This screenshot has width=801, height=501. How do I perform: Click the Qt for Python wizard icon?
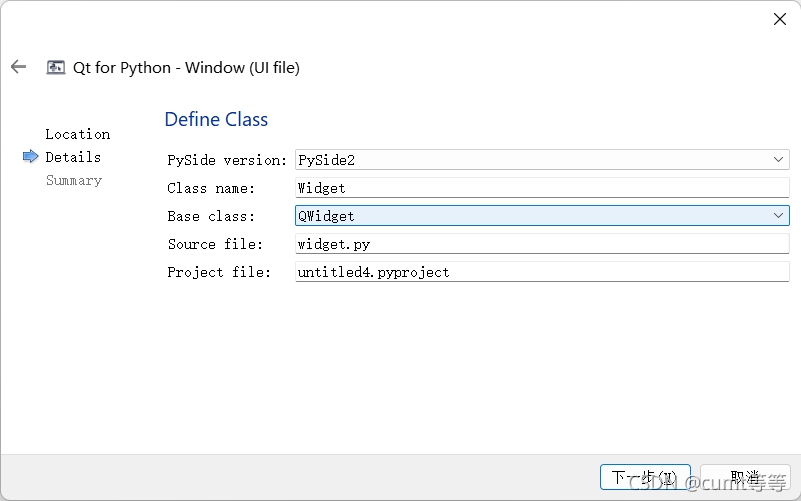56,67
